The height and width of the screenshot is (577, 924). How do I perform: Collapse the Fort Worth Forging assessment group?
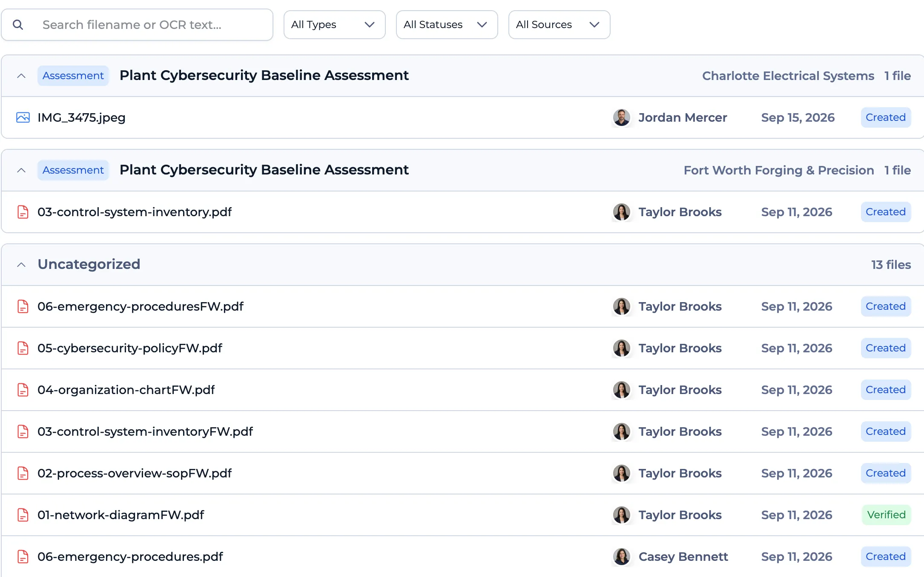pos(21,170)
